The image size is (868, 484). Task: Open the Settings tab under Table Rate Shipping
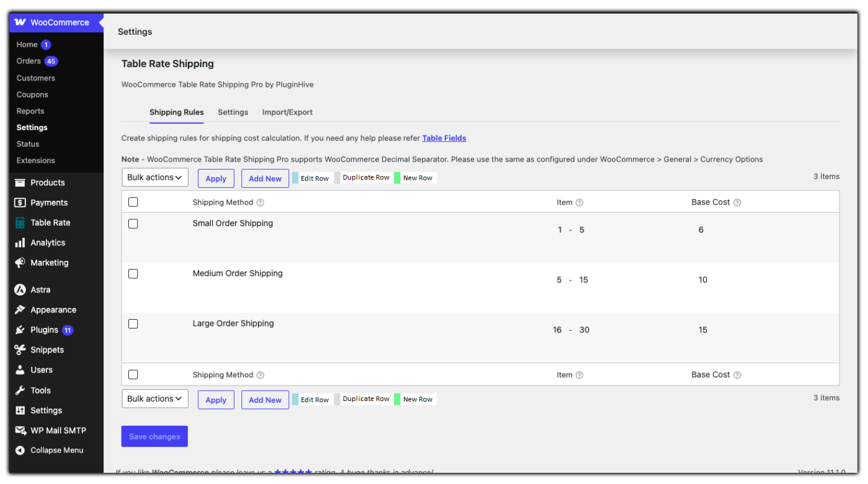233,112
